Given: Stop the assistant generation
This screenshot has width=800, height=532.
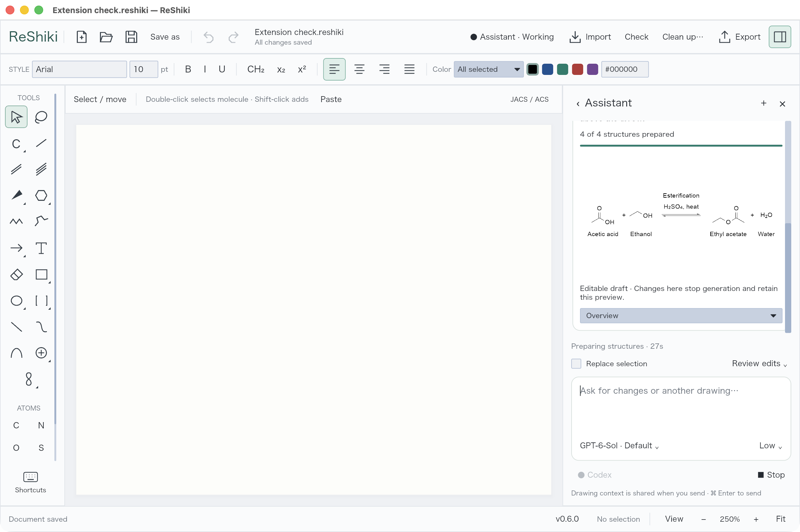Looking at the screenshot, I should 772,475.
